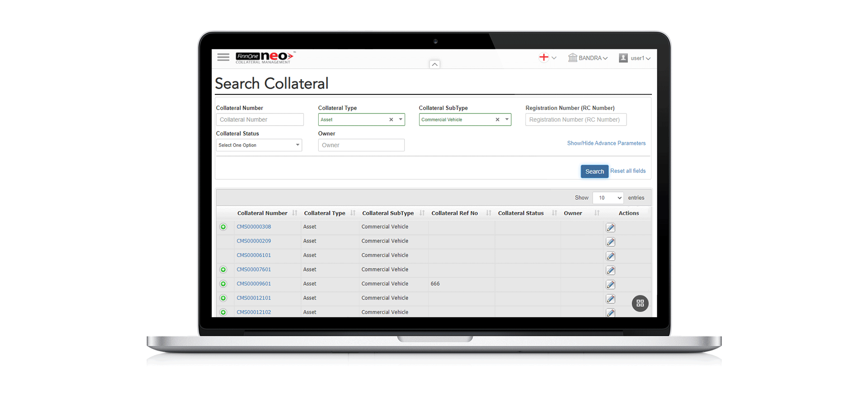
Task: Toggle Show/Hide Advance Parameters
Action: tap(606, 143)
